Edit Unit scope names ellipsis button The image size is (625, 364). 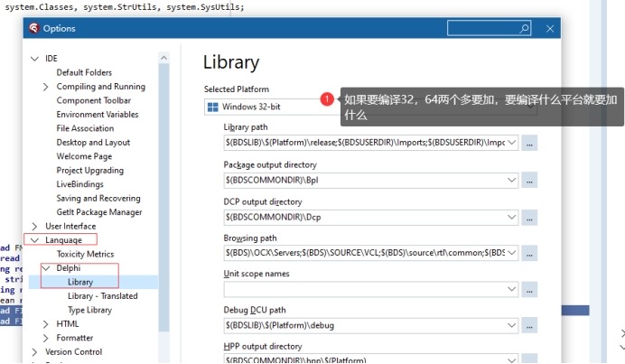[529, 289]
